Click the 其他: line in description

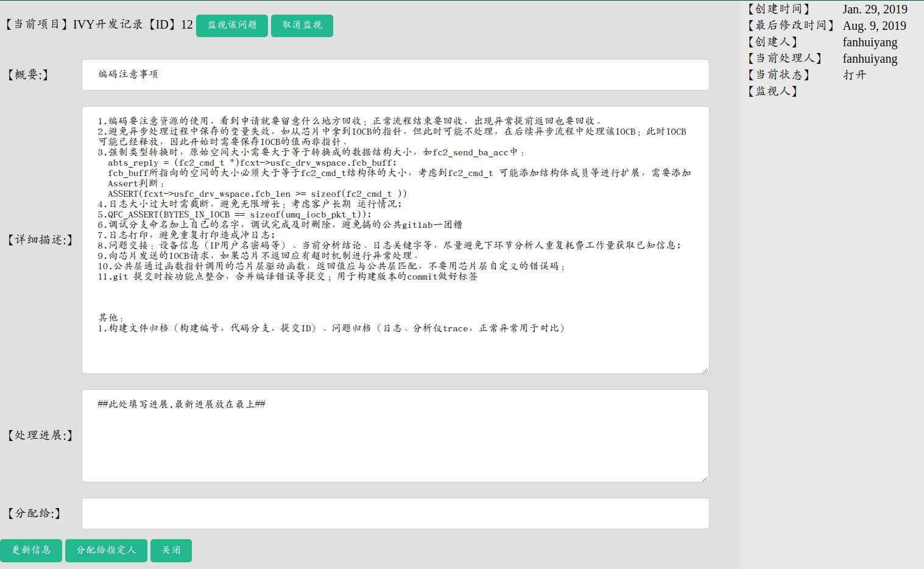pyautogui.click(x=111, y=318)
